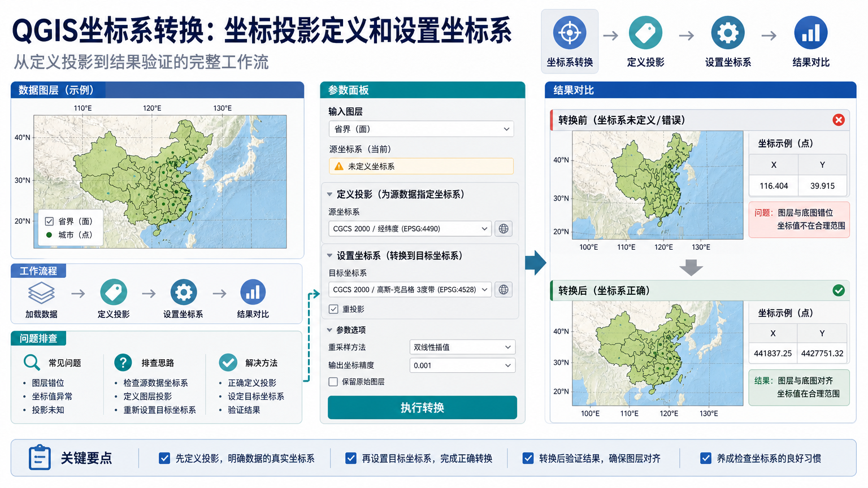Open the 重采样方法 双线性插值 dropdown
The image size is (868, 488).
pos(462,347)
